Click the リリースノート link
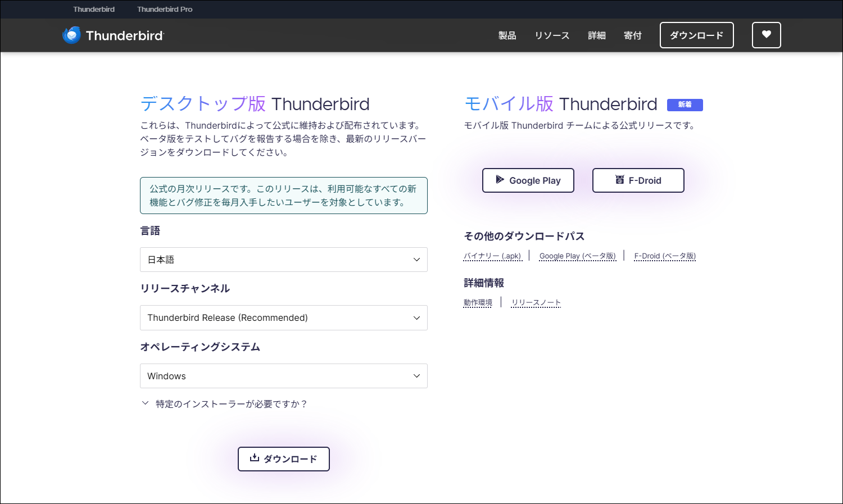 point(536,303)
